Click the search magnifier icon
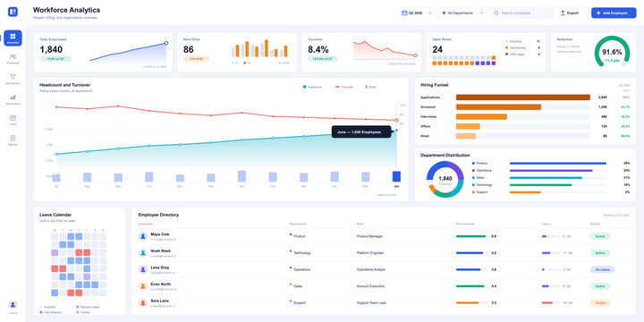The image size is (644, 322). pos(496,13)
